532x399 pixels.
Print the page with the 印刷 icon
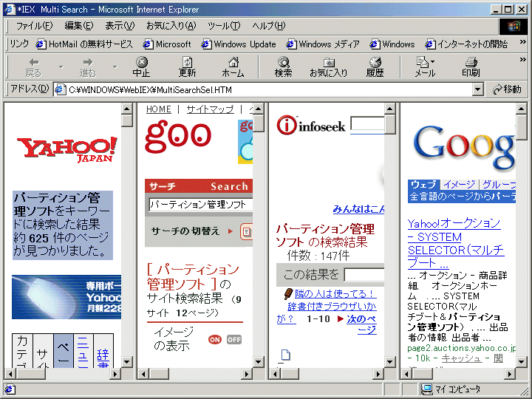click(471, 67)
